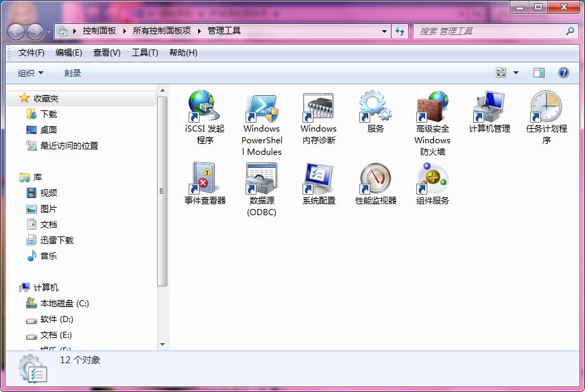The height and width of the screenshot is (392, 585).
Task: Open the 文件(F) menu
Action: 32,53
